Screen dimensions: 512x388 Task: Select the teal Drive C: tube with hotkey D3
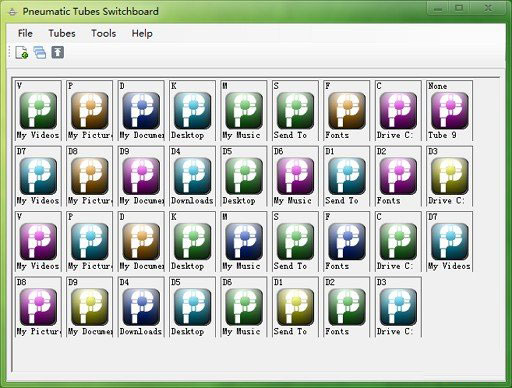(398, 307)
